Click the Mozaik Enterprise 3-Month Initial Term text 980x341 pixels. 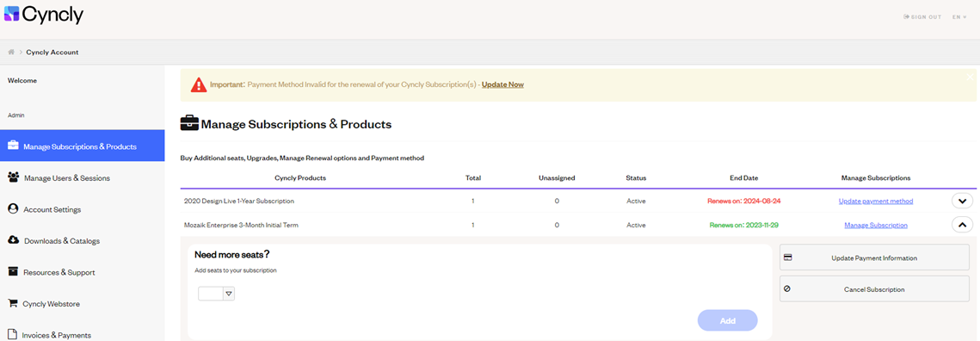click(x=241, y=225)
